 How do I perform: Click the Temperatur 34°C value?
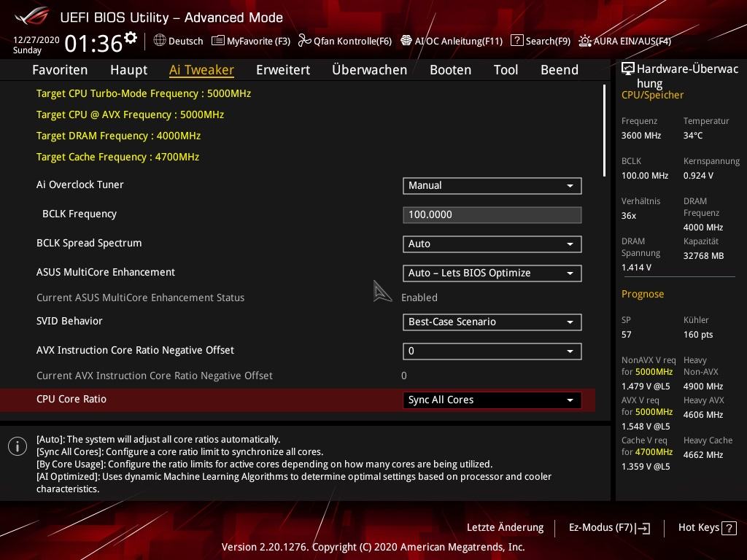click(693, 136)
